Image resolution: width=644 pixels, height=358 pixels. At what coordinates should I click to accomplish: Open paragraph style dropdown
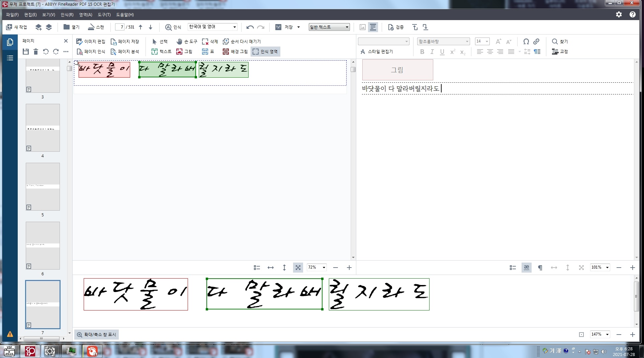407,42
